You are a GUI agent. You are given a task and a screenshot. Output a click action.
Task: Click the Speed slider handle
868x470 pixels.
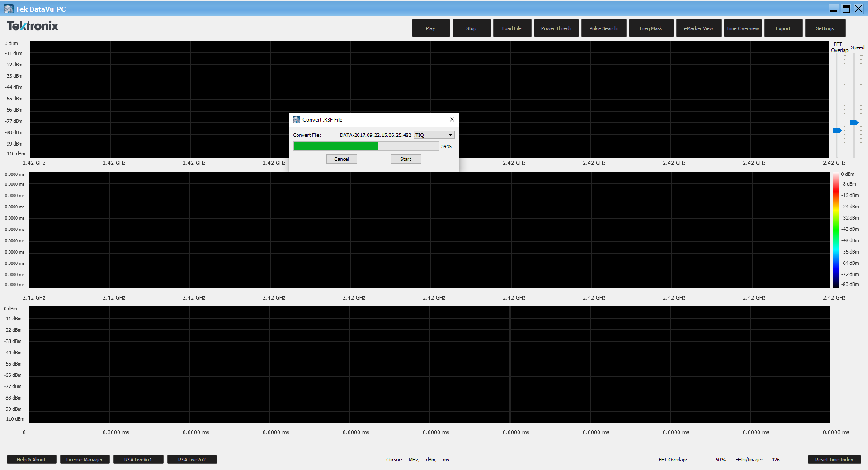tap(854, 122)
